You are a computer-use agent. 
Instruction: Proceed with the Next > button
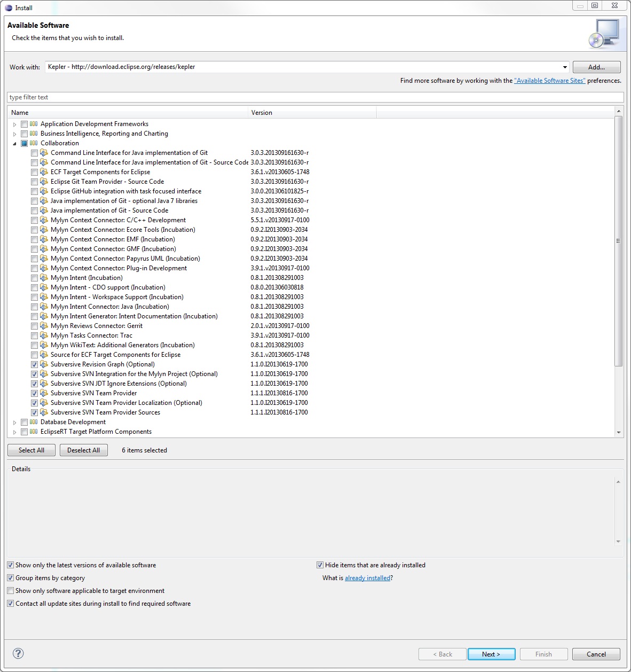[x=491, y=654]
